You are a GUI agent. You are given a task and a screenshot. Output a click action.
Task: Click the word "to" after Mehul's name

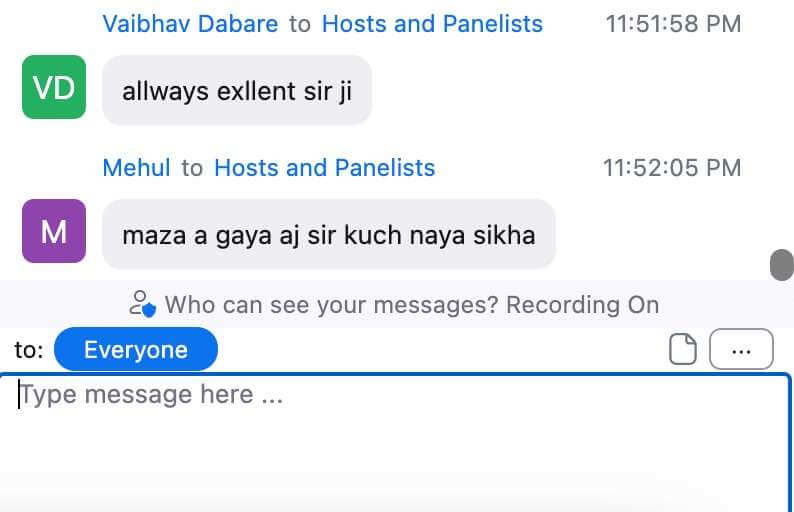point(192,168)
